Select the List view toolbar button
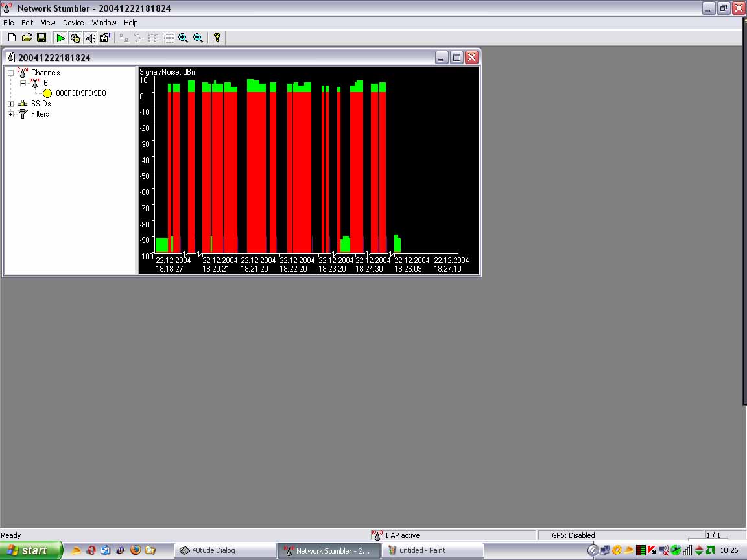The image size is (747, 560). [x=154, y=38]
